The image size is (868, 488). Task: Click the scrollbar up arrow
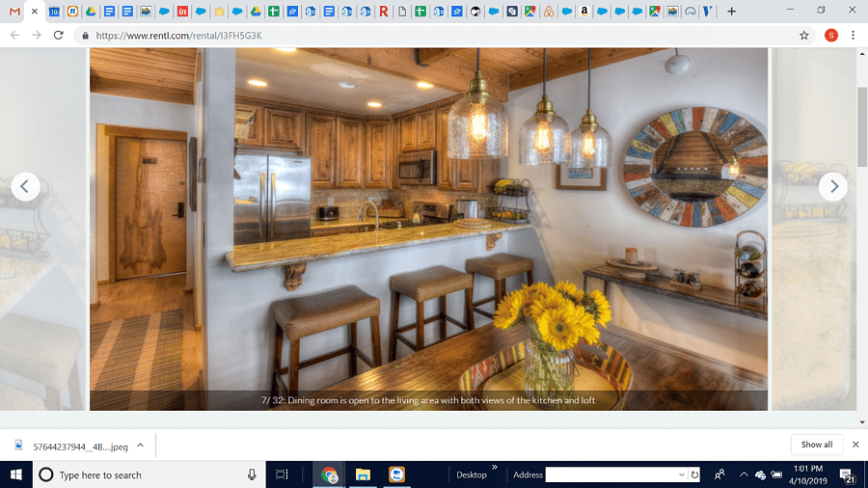coord(862,54)
